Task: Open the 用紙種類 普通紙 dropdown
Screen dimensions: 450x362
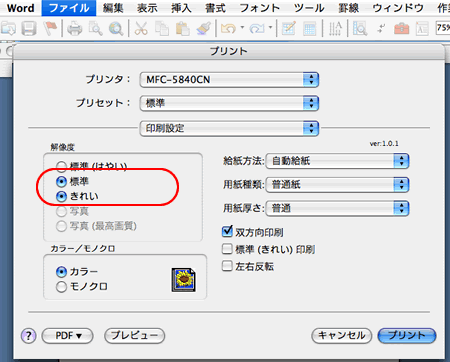Action: (337, 185)
